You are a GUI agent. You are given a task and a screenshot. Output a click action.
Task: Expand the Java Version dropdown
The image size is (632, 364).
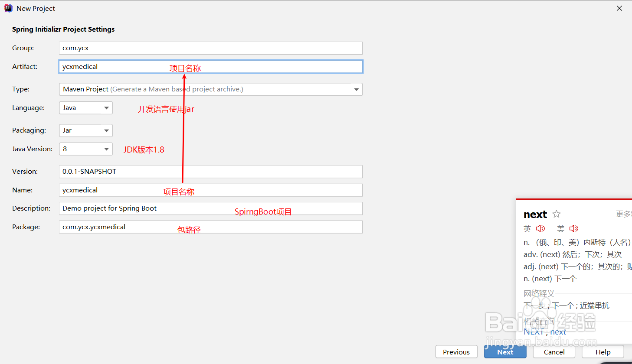coord(106,149)
